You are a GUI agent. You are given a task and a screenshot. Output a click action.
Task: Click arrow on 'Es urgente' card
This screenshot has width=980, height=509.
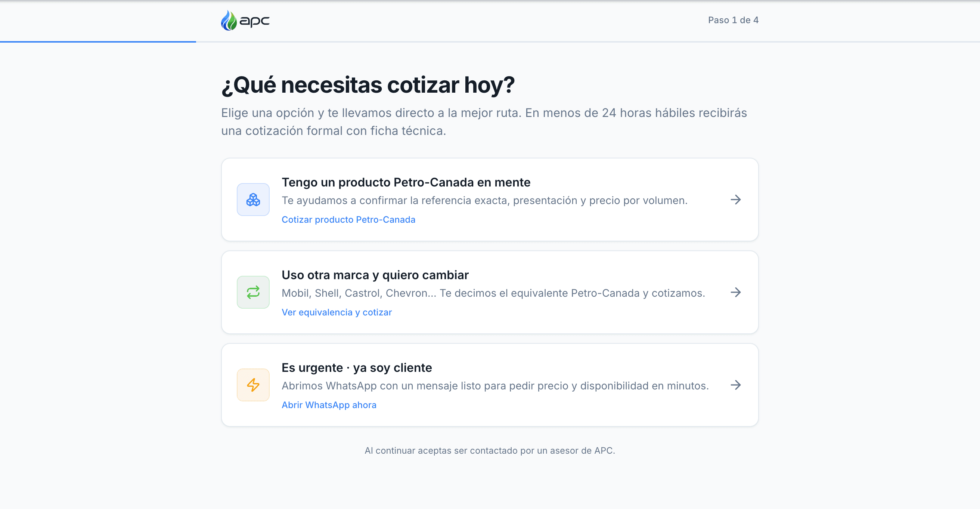coord(736,385)
